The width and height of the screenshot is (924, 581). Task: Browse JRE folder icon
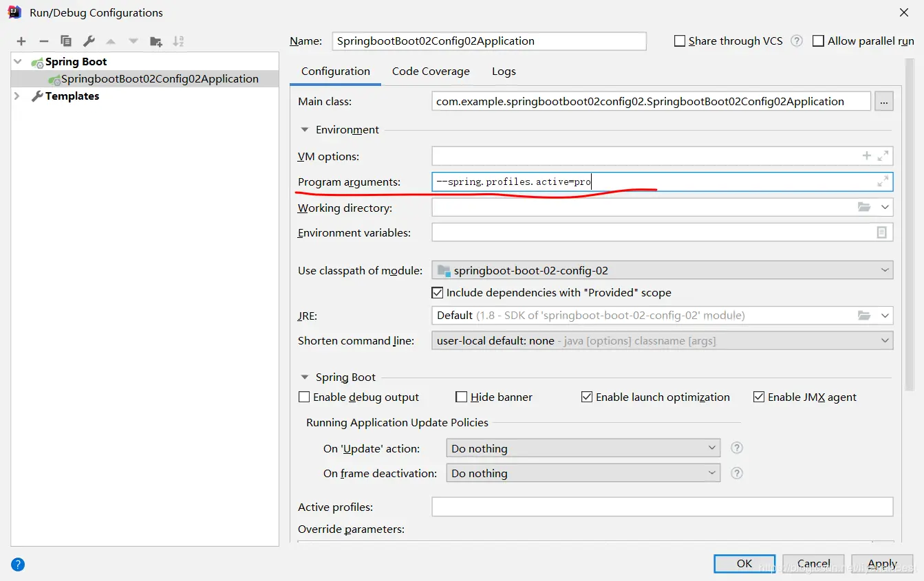tap(864, 316)
